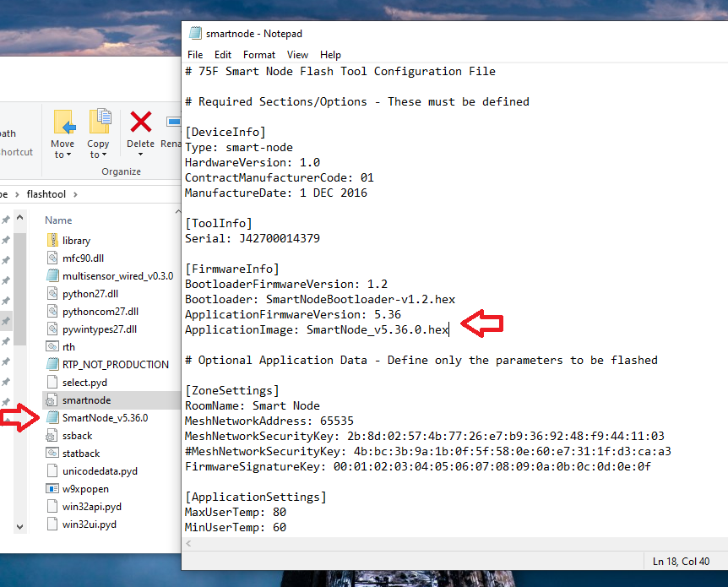Viewport: 728px width, 587px height.
Task: Click the navigation pane scroll down arrow
Action: tap(20, 527)
